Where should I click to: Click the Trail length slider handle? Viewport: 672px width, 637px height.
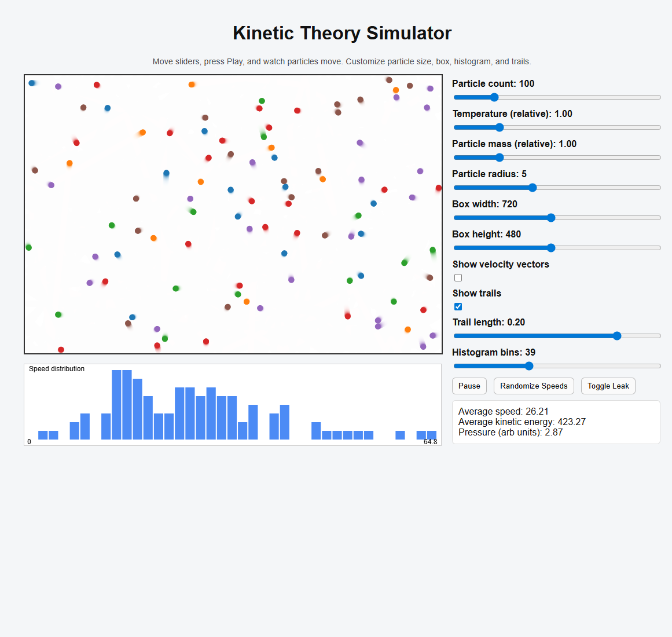click(x=617, y=336)
